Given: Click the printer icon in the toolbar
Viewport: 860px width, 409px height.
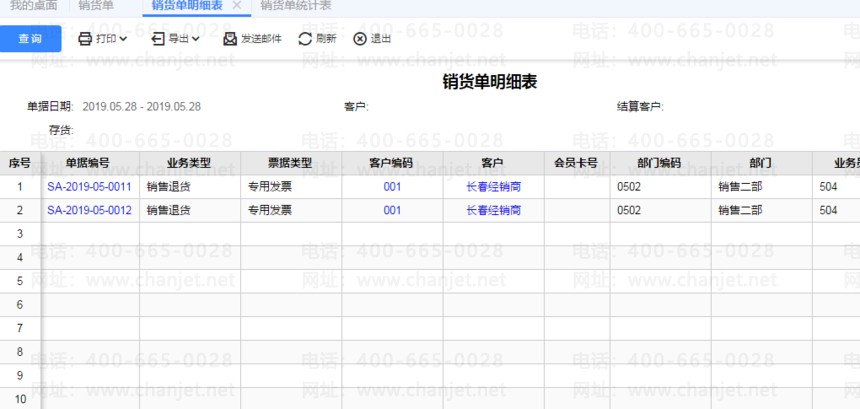Looking at the screenshot, I should tap(85, 40).
